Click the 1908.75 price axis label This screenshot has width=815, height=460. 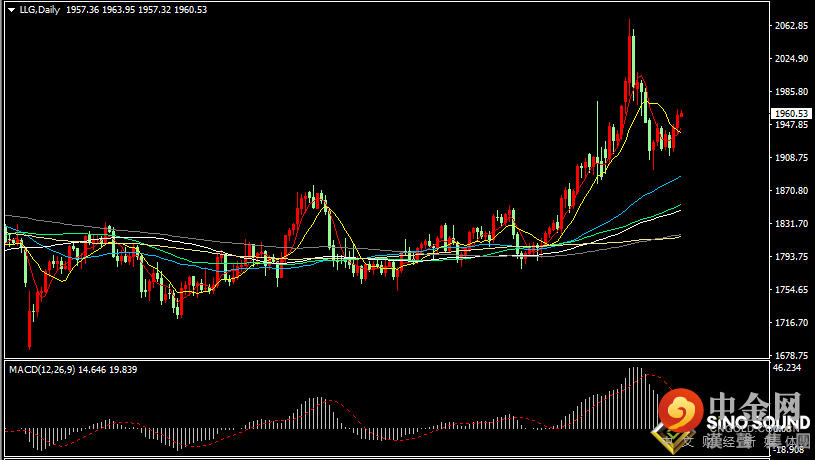[791, 157]
